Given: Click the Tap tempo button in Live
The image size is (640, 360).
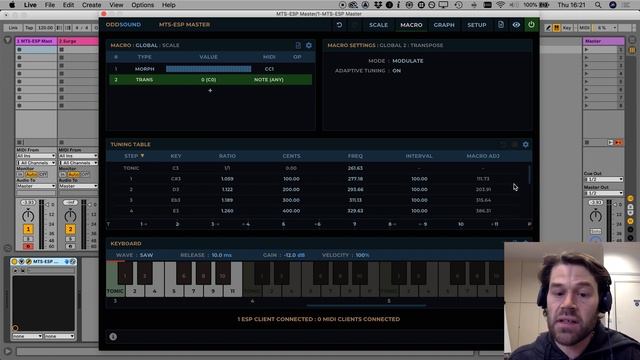Looking at the screenshot, I should coord(29,28).
